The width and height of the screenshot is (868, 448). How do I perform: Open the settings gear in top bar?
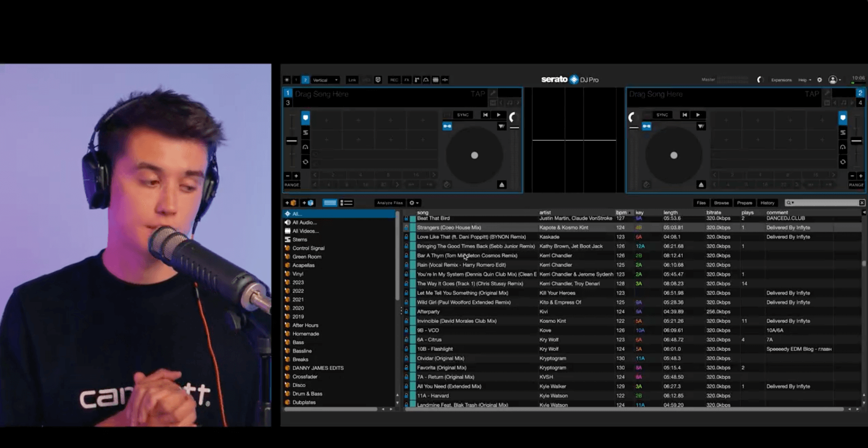(x=819, y=80)
